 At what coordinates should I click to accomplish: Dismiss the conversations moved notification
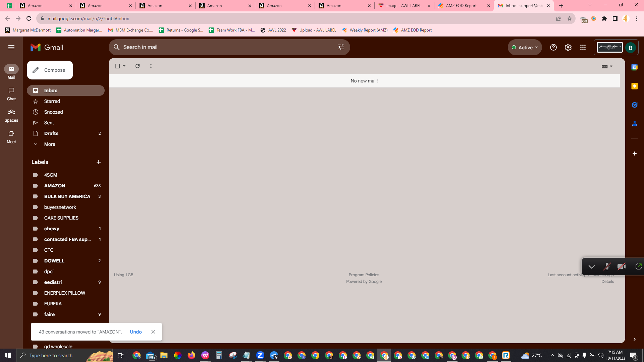(x=153, y=332)
